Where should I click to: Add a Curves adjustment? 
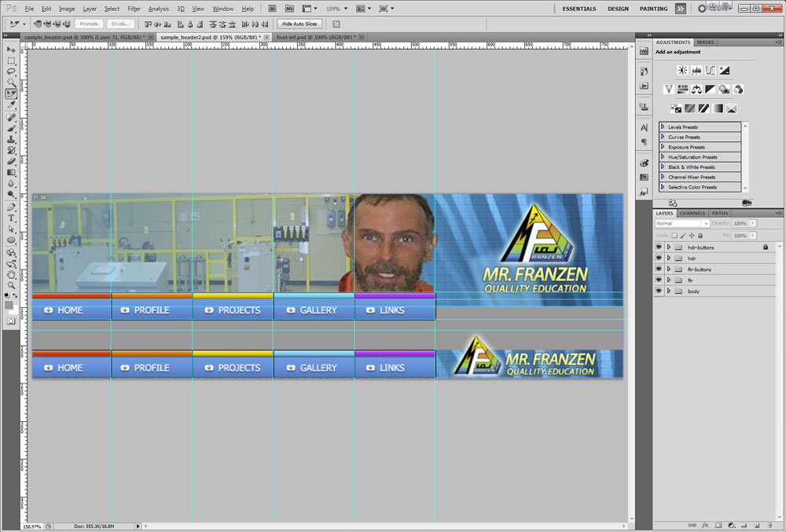(x=711, y=71)
